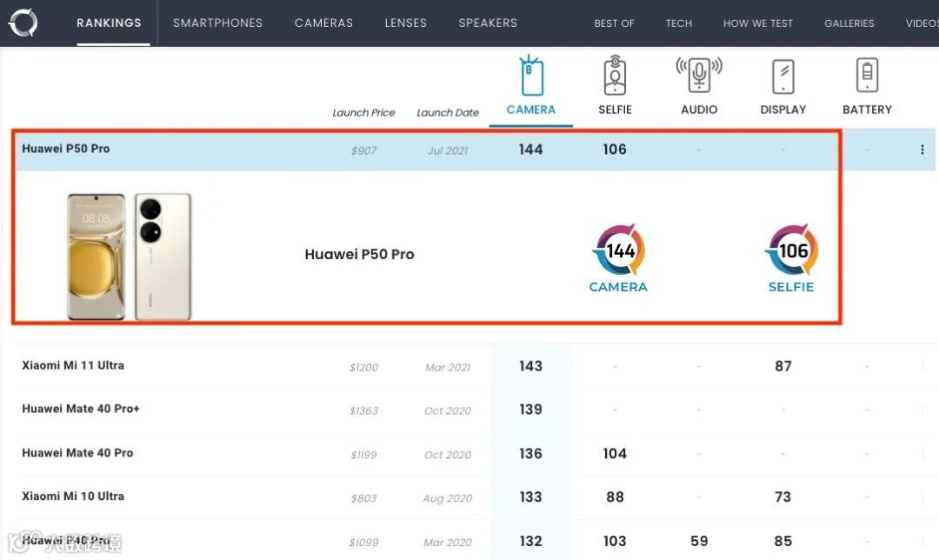Open Huawei P50 Pro row options menu

point(922,150)
